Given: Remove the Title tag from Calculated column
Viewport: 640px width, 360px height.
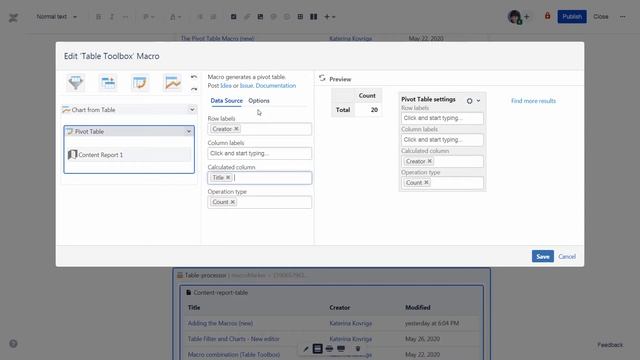Looking at the screenshot, I should click(228, 178).
